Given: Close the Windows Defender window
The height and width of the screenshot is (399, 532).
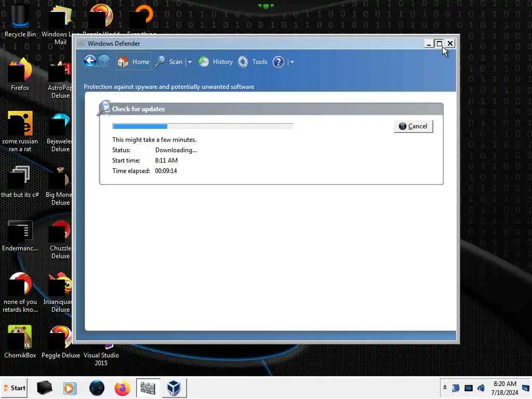Looking at the screenshot, I should (x=450, y=44).
